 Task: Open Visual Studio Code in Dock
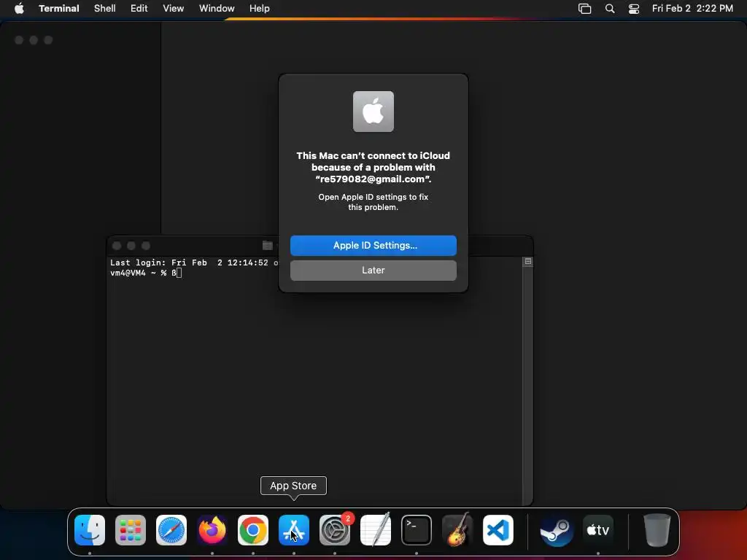498,530
